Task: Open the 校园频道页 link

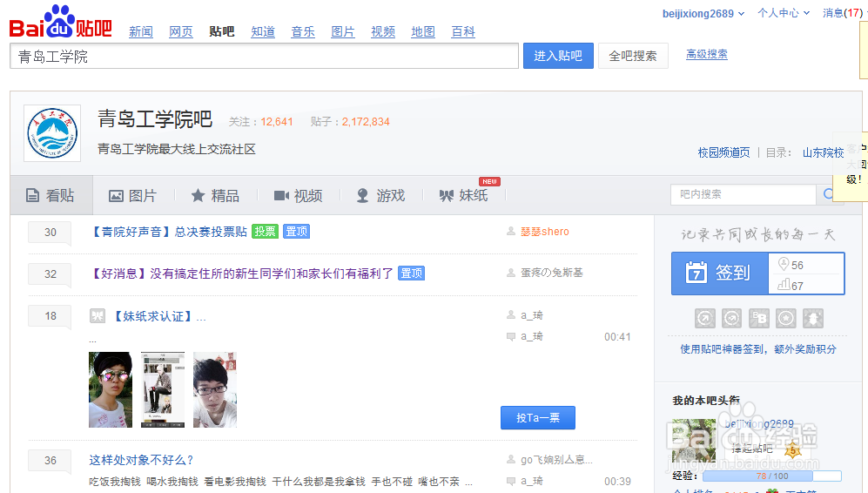Action: pos(724,152)
